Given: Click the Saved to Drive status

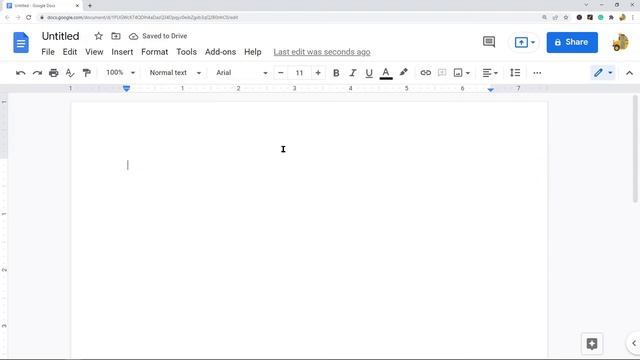Looking at the screenshot, I should 158,36.
